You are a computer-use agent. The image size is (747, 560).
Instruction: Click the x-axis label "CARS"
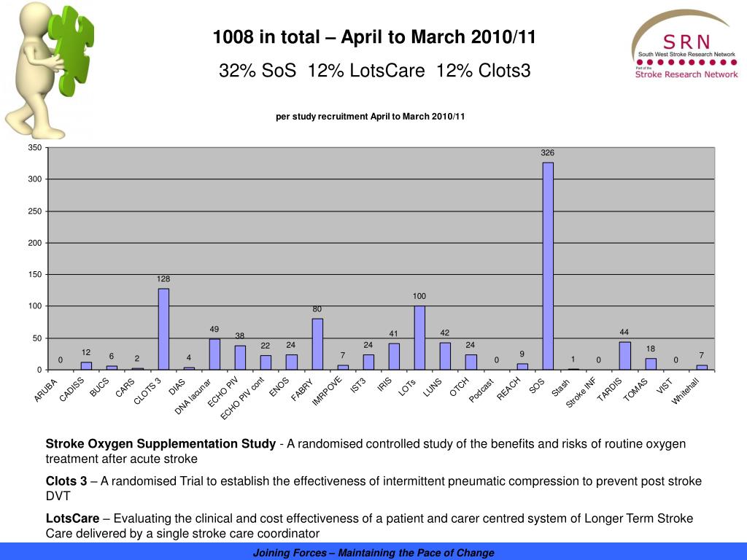pos(125,388)
